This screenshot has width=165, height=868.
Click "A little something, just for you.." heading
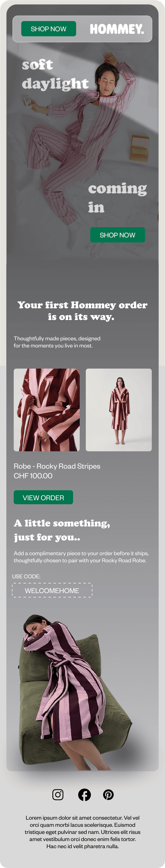pyautogui.click(x=62, y=530)
